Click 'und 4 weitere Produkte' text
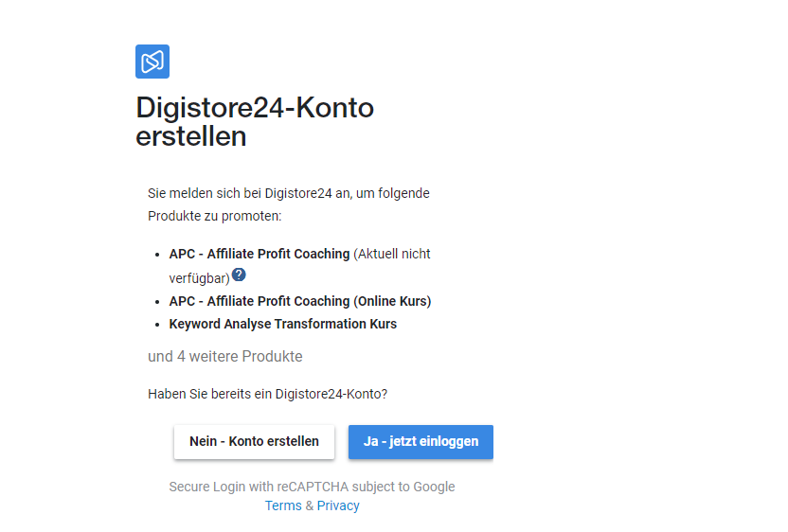Viewport: 788px width, 532px height. [x=225, y=356]
